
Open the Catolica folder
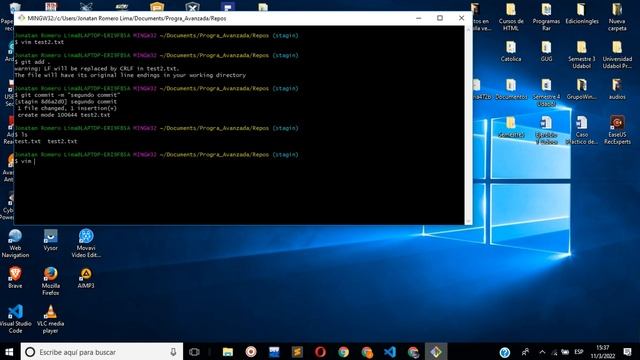(511, 51)
